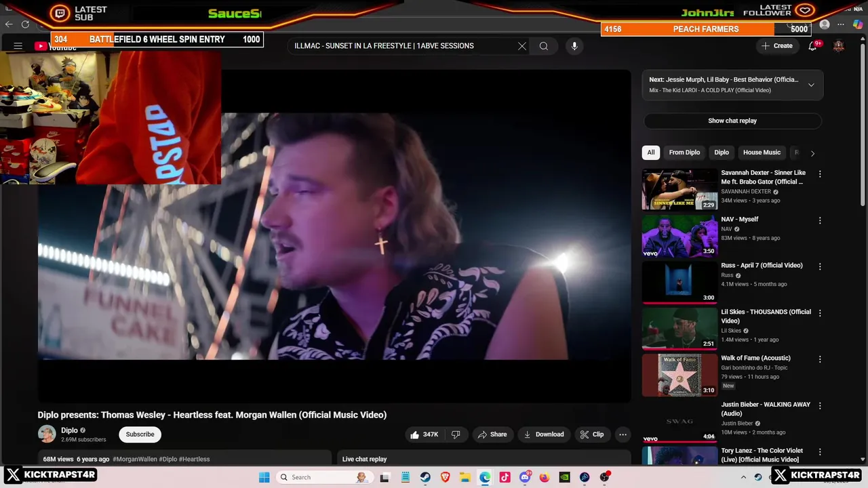Click the main video player

[334, 236]
